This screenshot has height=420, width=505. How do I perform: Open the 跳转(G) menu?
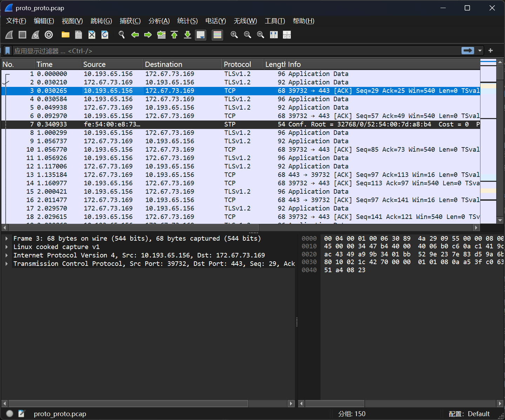[x=101, y=21]
